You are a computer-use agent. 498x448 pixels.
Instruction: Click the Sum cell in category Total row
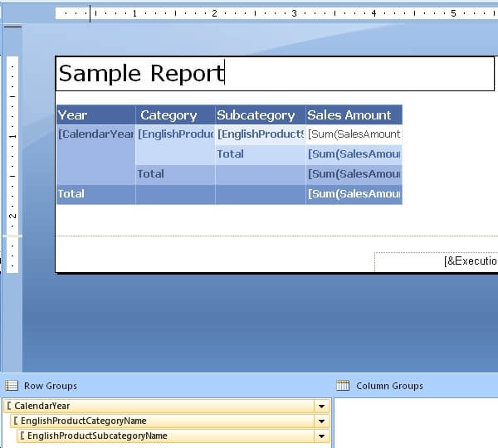tap(354, 174)
